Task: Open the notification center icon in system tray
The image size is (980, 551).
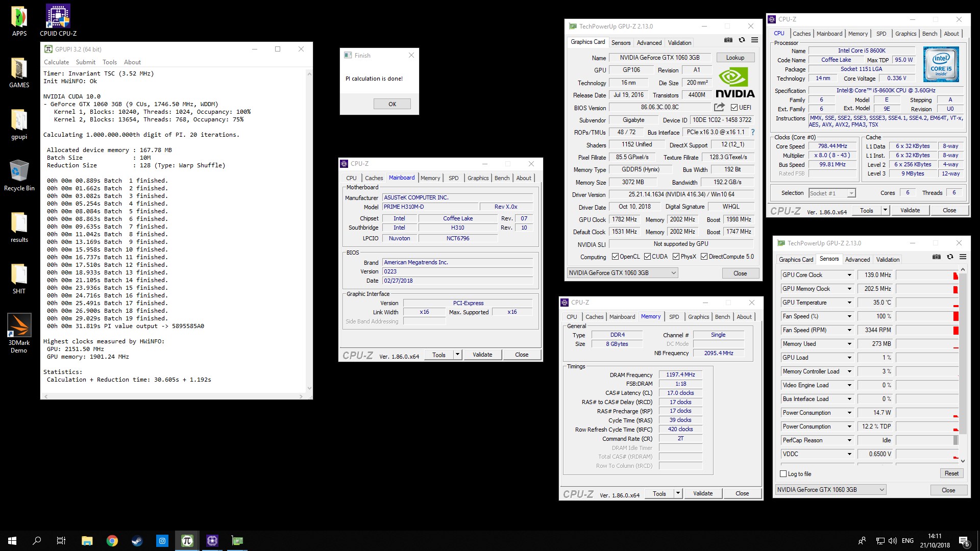Action: (x=964, y=541)
